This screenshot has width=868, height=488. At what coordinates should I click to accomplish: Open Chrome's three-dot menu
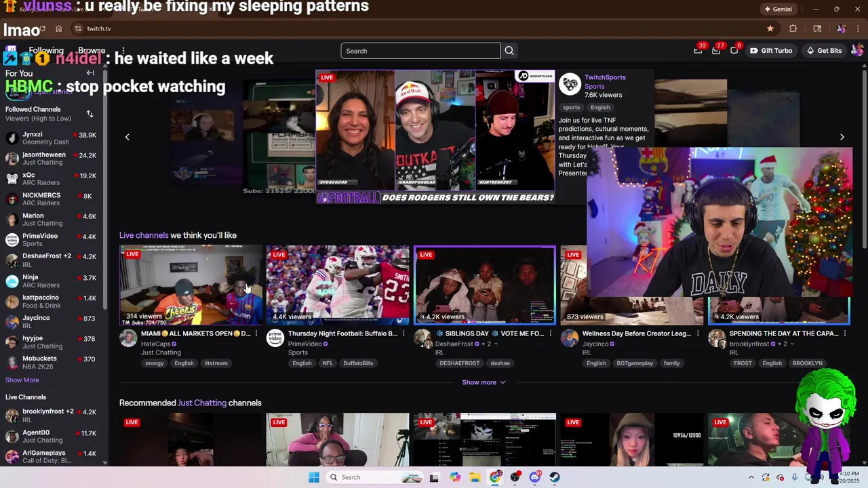859,28
